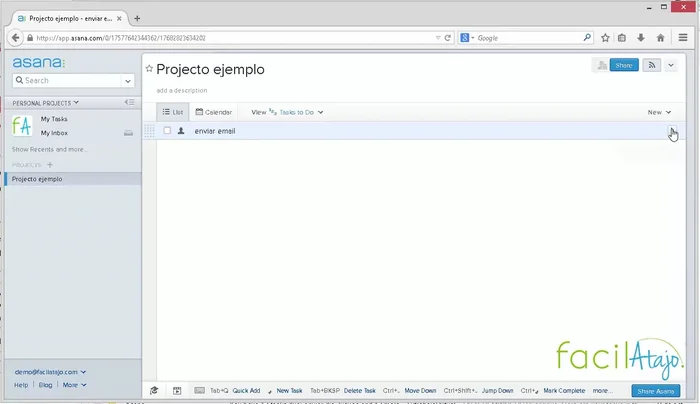This screenshot has height=404, width=700.
Task: Click the My Inbox mail icon
Action: pyautogui.click(x=129, y=133)
